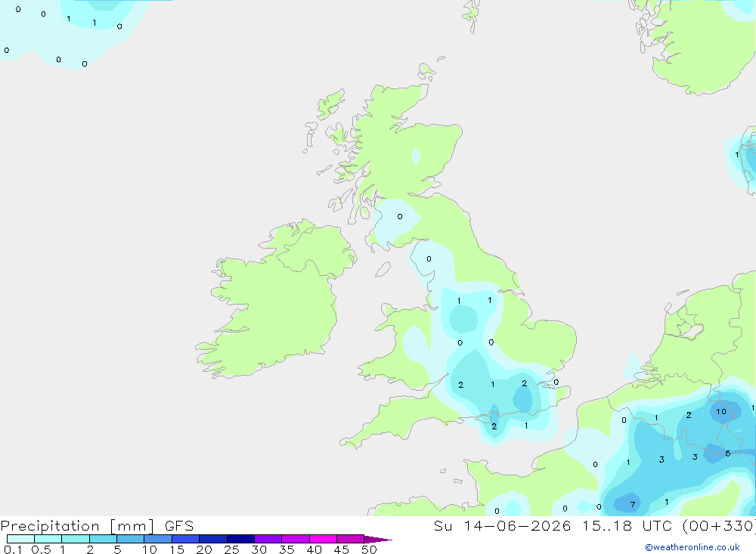
Task: Click the '0.1' legend scale label
Action: (x=14, y=549)
